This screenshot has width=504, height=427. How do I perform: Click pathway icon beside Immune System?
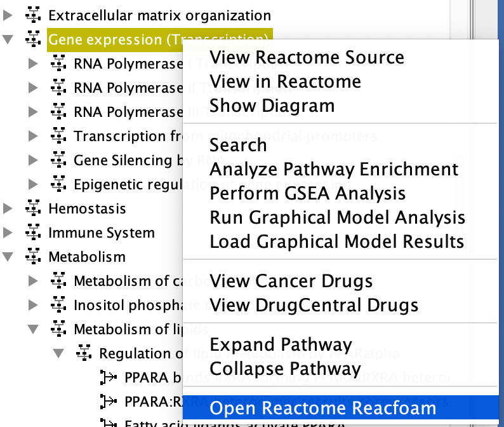click(33, 233)
